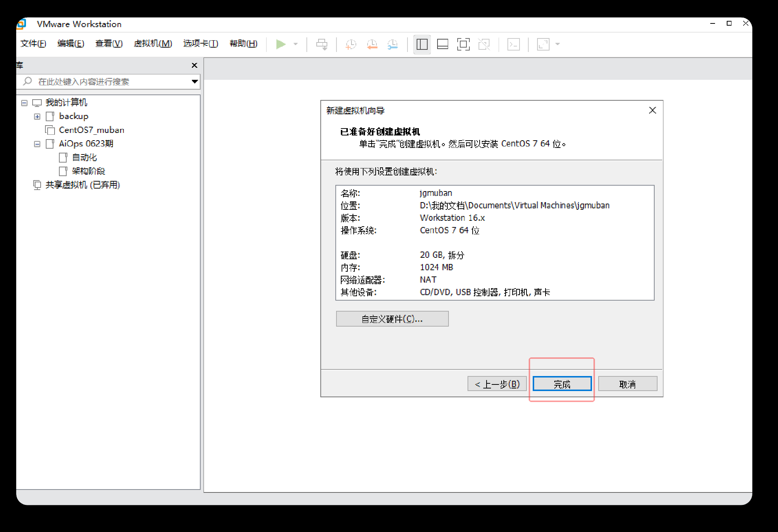
Task: Click the take snapshot clock icon
Action: pyautogui.click(x=351, y=44)
